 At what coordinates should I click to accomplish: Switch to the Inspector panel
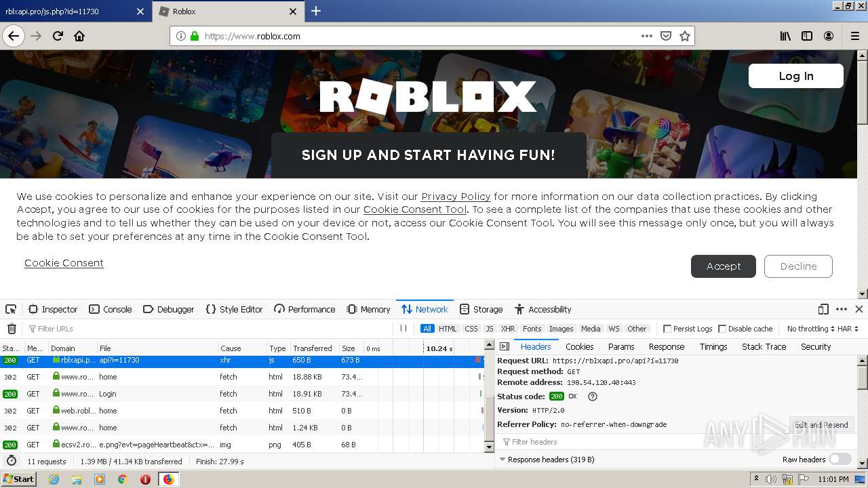point(53,309)
